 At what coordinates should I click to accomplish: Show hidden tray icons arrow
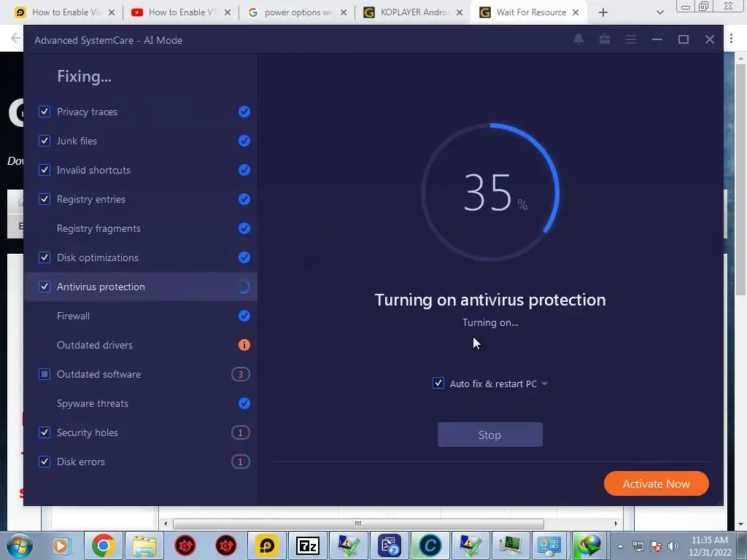pos(620,547)
